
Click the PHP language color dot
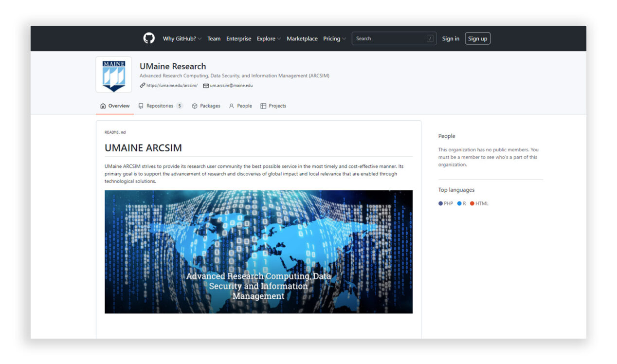click(x=441, y=203)
